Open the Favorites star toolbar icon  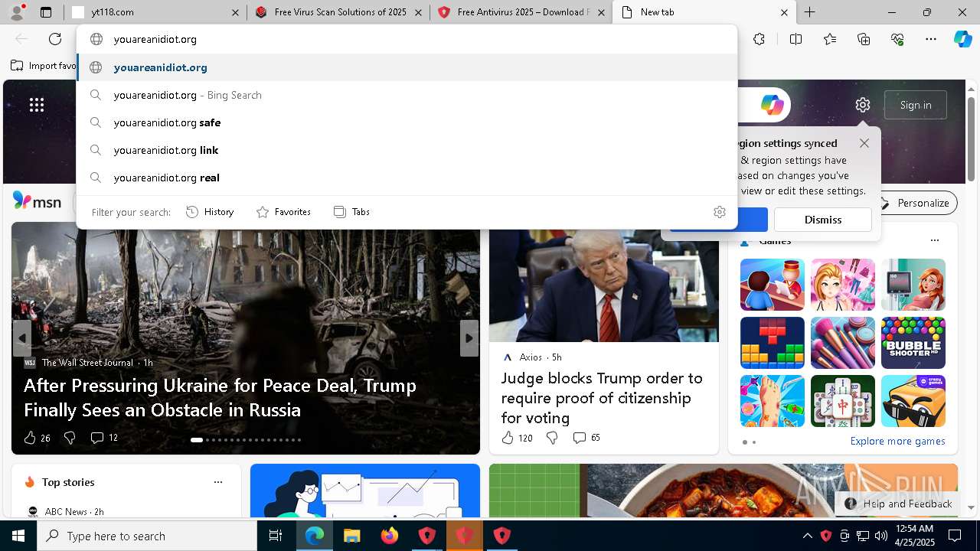point(830,39)
